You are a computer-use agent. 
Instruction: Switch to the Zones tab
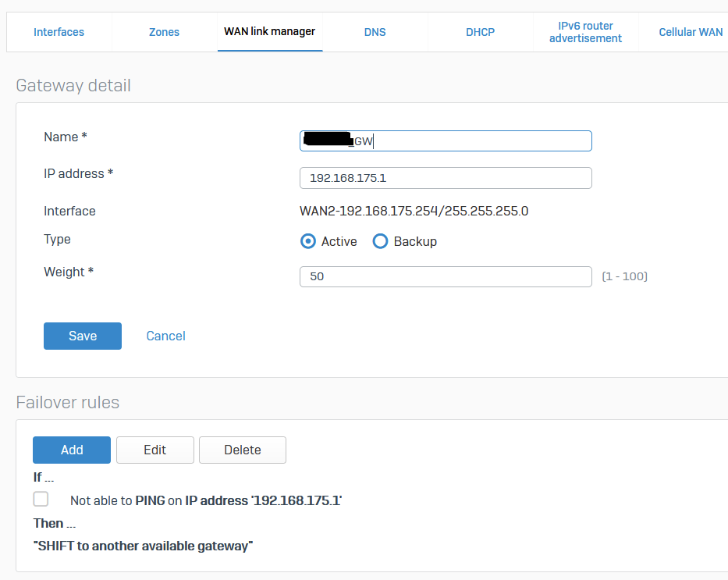pyautogui.click(x=164, y=32)
